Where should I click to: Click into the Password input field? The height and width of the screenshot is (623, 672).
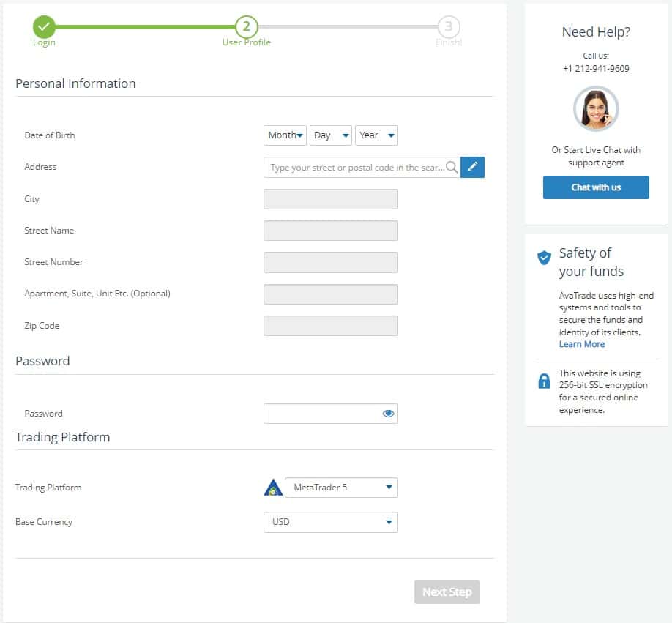(330, 414)
